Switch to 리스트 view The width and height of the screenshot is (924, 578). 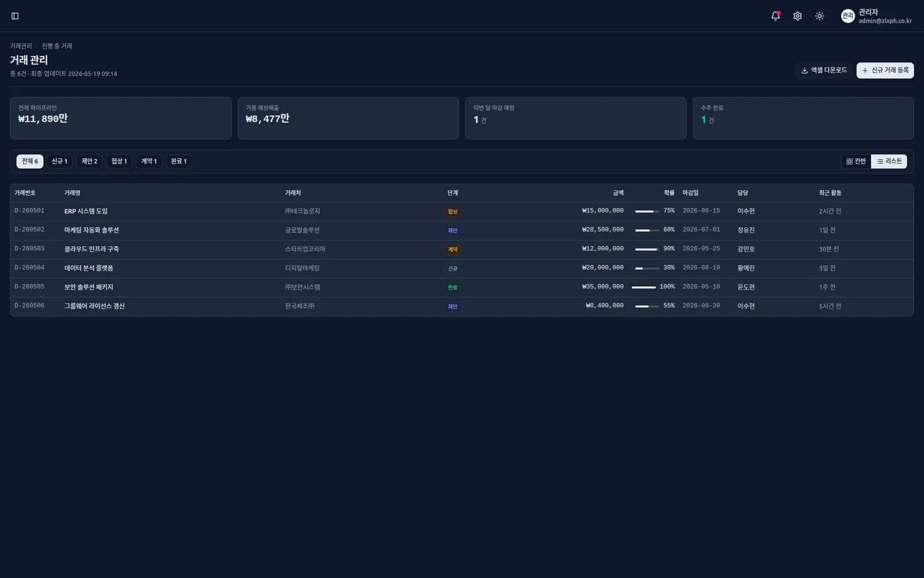pyautogui.click(x=889, y=162)
